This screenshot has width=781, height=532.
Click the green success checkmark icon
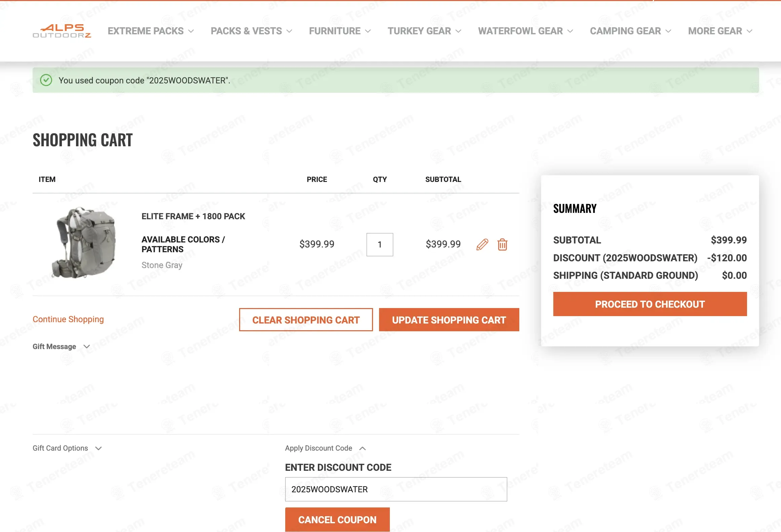coord(46,80)
